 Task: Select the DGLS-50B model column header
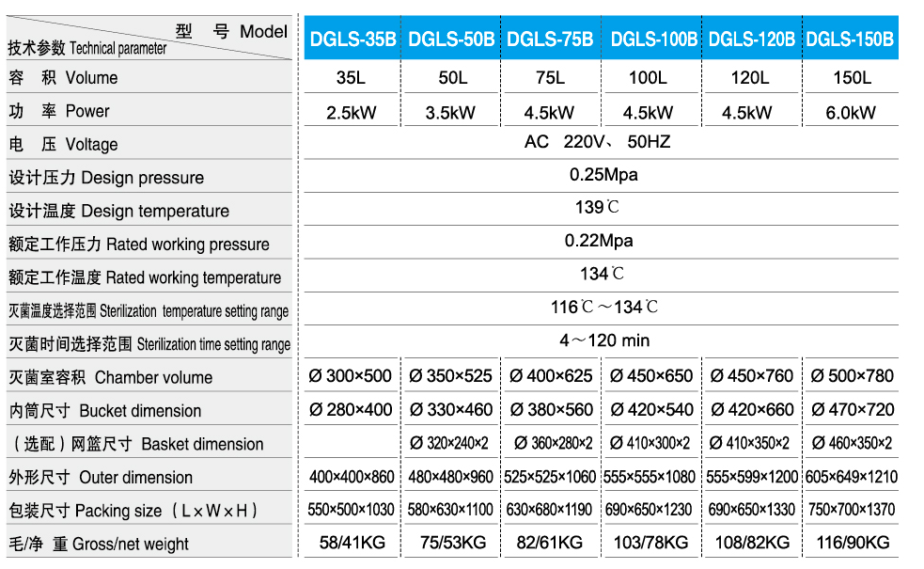point(452,39)
